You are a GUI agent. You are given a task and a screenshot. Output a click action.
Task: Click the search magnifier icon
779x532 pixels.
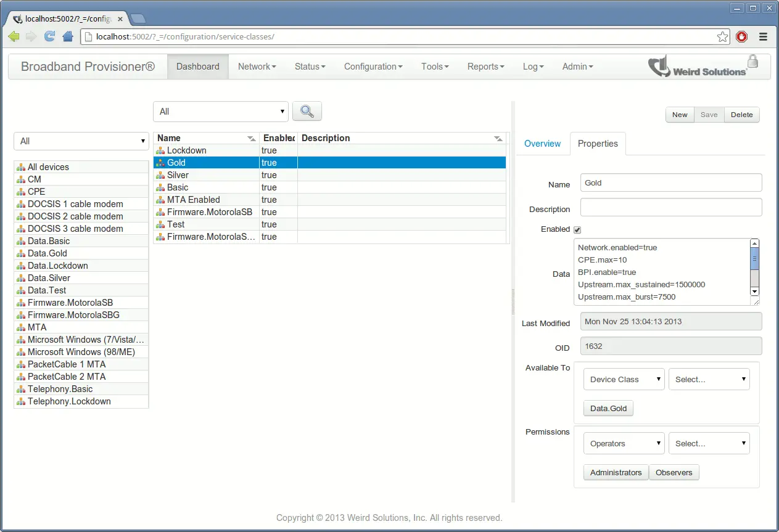click(x=307, y=111)
